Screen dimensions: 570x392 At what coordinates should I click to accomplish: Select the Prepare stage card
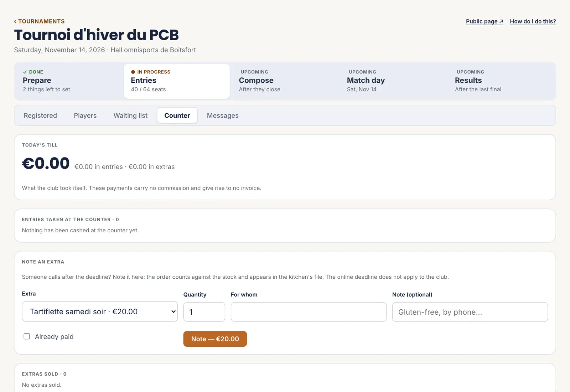coord(69,81)
